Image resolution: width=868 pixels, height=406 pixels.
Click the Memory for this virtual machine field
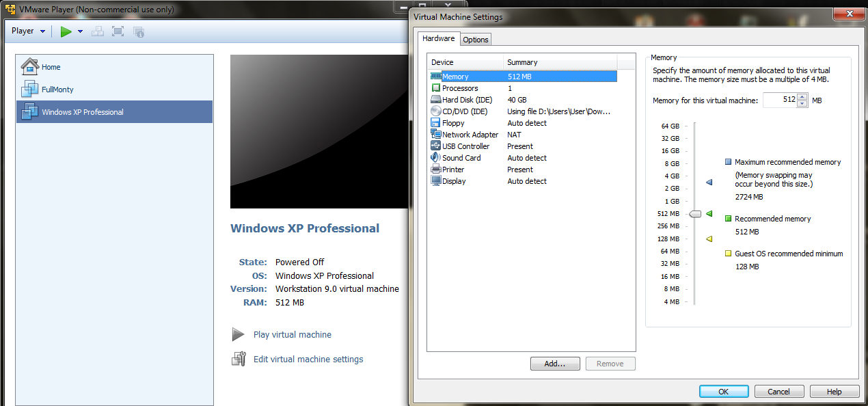(x=780, y=100)
